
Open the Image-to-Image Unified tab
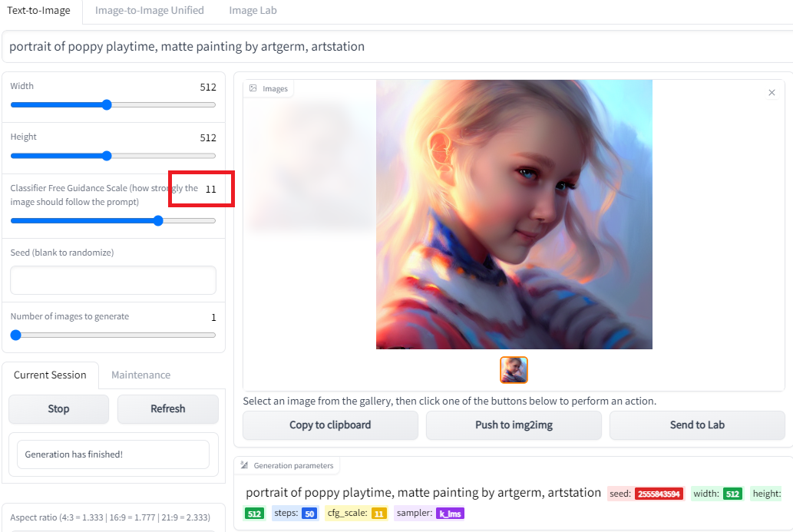tap(149, 11)
